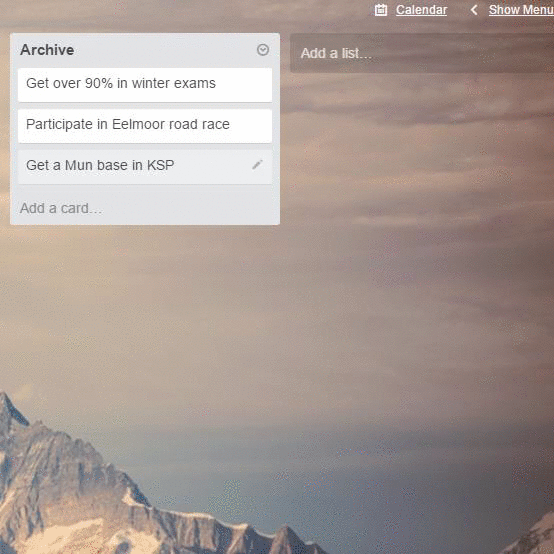
Task: Open the Calendar link
Action: click(x=421, y=10)
